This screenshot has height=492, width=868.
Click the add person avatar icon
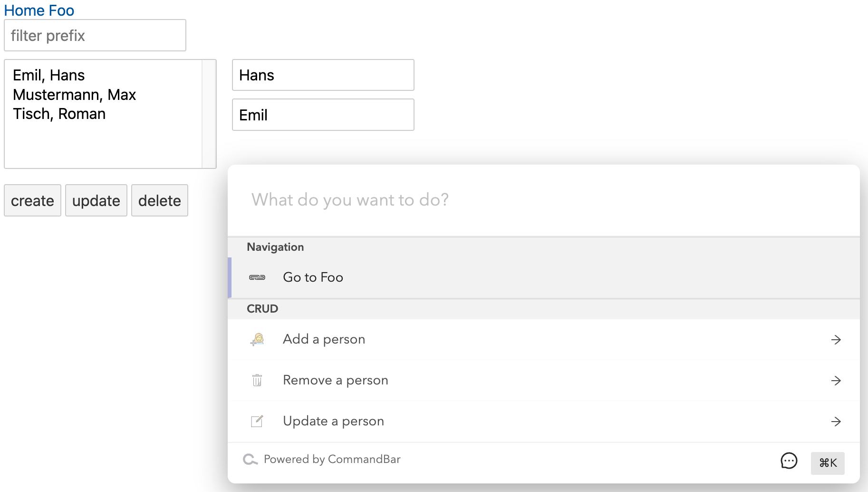(257, 339)
